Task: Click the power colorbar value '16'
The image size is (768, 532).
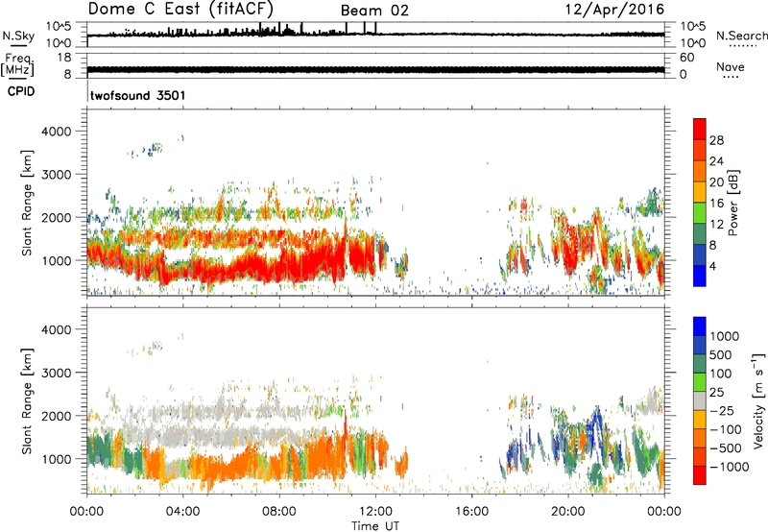Action: coord(716,204)
